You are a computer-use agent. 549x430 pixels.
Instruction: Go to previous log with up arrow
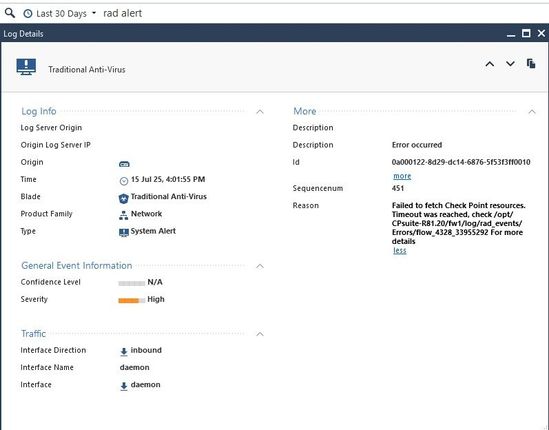[x=489, y=64]
